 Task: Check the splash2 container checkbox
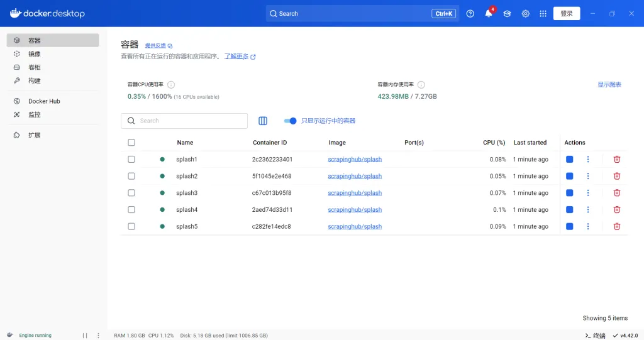coord(131,176)
